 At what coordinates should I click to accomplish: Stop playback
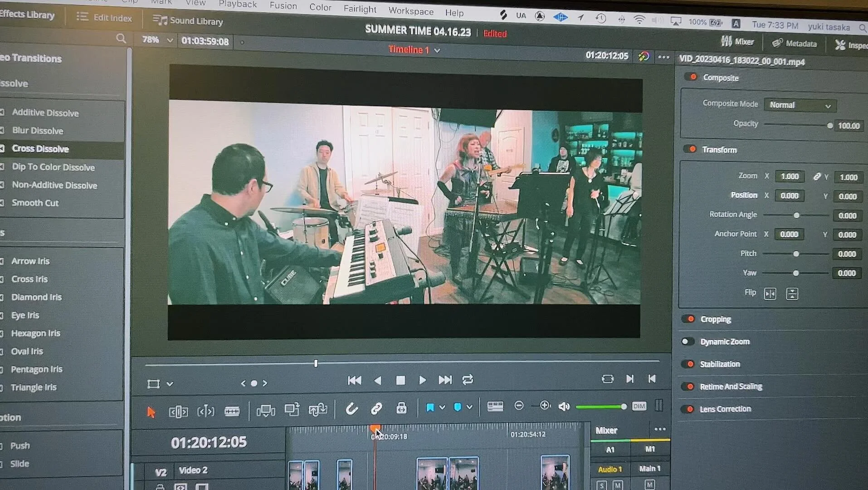point(400,380)
